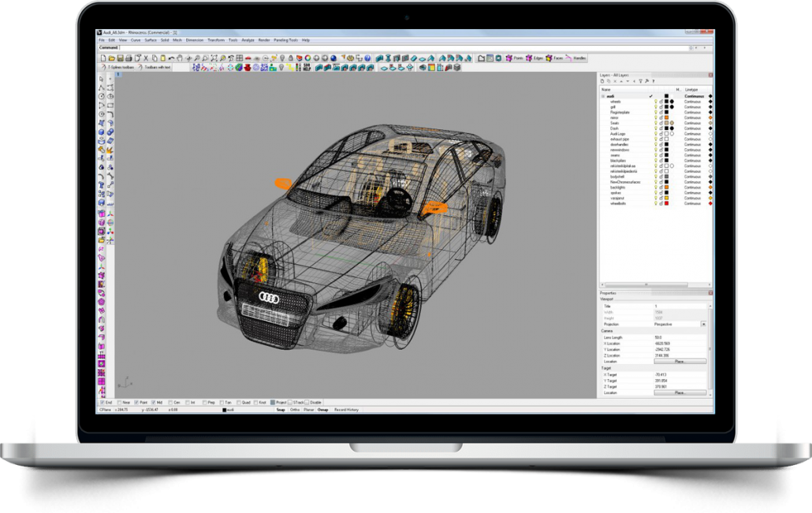Open Help with the blue question icon
The image size is (812, 513).
(367, 58)
